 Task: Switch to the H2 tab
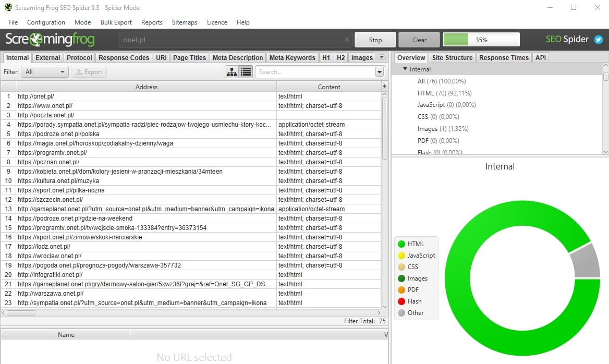pos(340,57)
